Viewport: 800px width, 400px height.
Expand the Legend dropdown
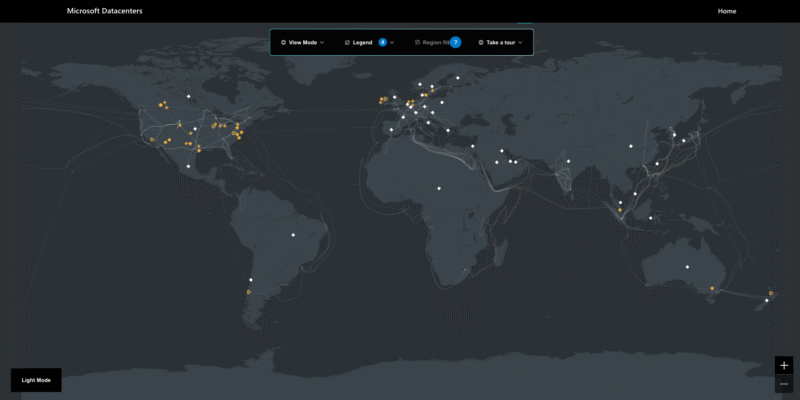pyautogui.click(x=369, y=42)
